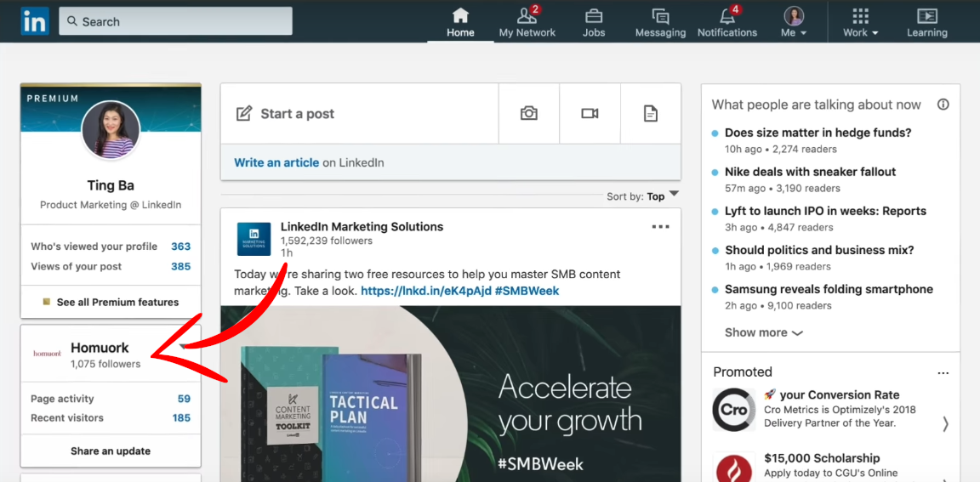Click the Cro Metrics ad logo
The image size is (980, 482).
pos(734,411)
